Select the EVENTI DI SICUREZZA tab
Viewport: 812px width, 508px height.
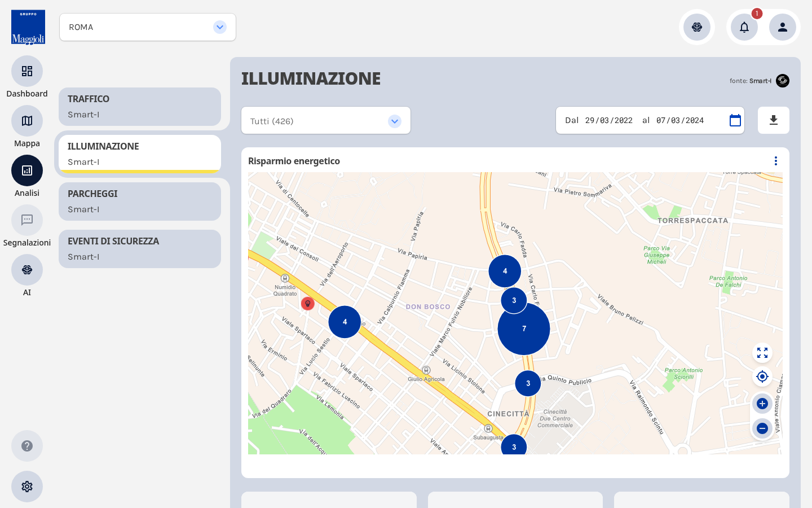pyautogui.click(x=140, y=249)
